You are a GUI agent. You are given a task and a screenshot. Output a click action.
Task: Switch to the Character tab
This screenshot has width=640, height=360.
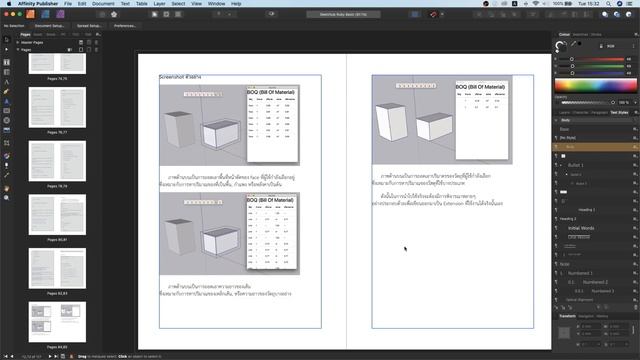[580, 113]
